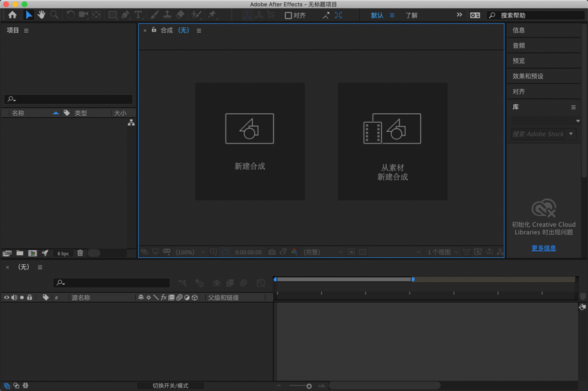
Task: Open the 合成 viewer panel menu
Action: tap(199, 31)
